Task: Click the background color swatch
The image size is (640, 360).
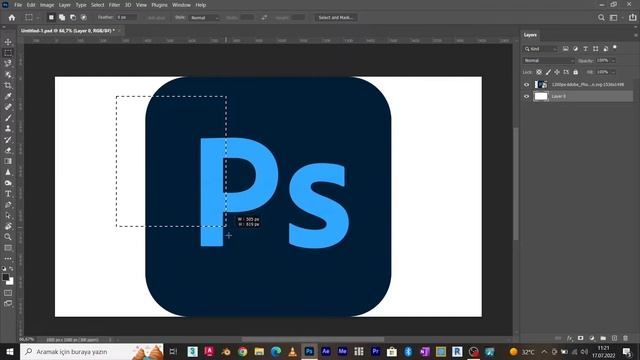Action: pos(10,282)
